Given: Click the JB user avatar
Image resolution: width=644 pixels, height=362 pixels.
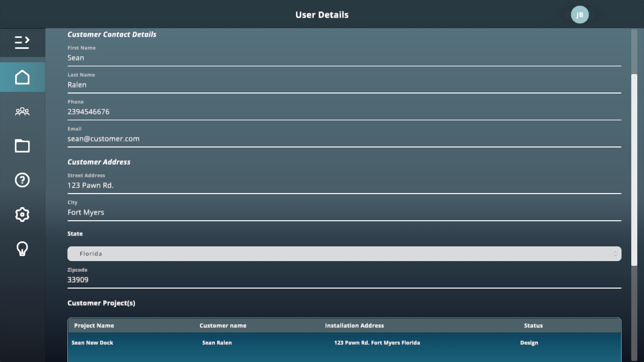Looking at the screenshot, I should (580, 15).
